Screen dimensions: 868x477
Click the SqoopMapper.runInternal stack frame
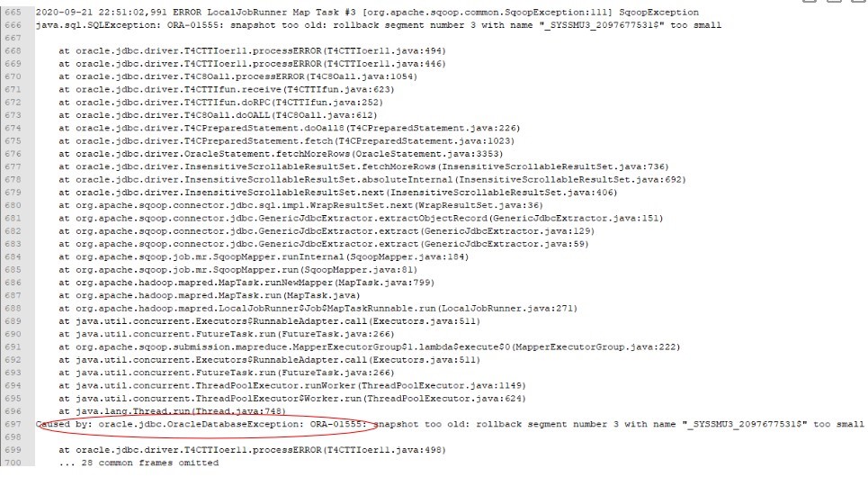pos(264,257)
